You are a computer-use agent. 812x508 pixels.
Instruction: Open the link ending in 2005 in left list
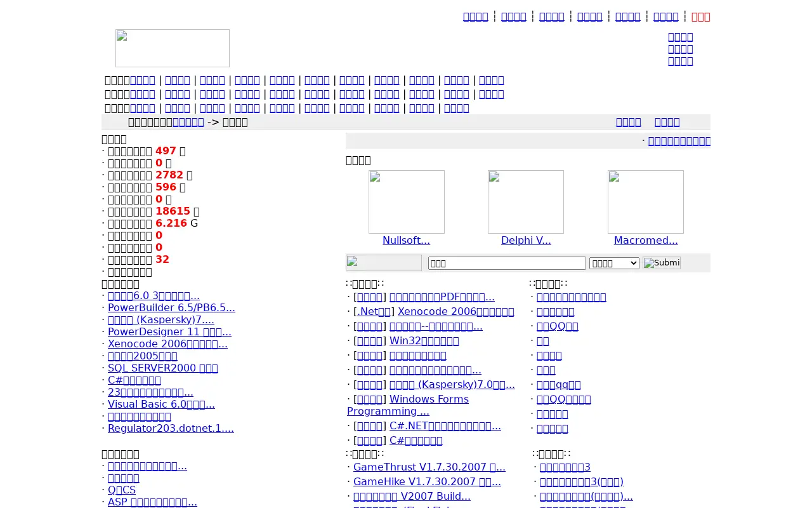pos(143,356)
